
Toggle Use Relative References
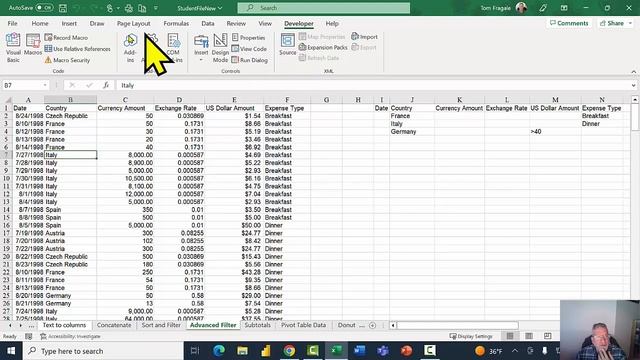[78, 49]
